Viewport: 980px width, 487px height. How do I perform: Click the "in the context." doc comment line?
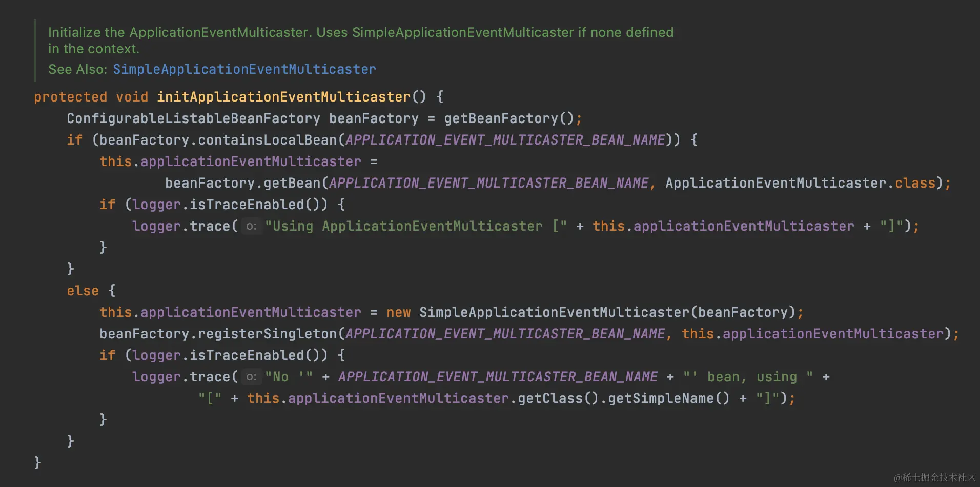click(94, 49)
